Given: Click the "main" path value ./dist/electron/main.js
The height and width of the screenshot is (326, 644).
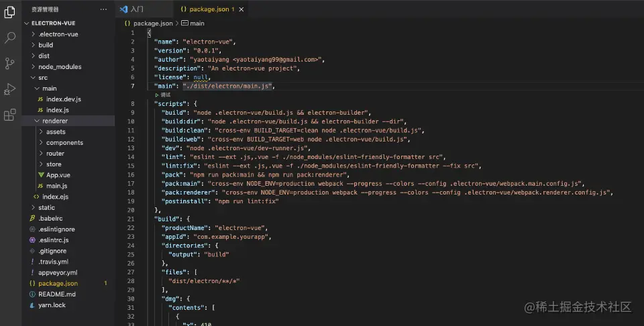Looking at the screenshot, I should click(x=229, y=86).
